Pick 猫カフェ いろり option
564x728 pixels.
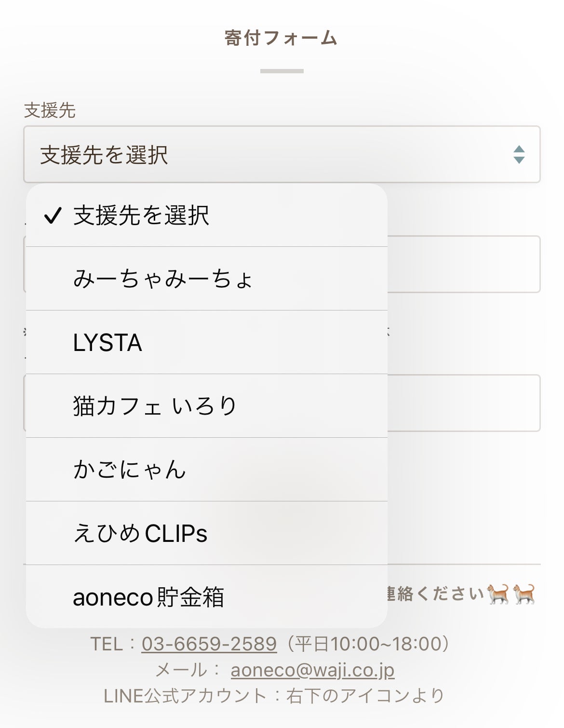(x=155, y=406)
